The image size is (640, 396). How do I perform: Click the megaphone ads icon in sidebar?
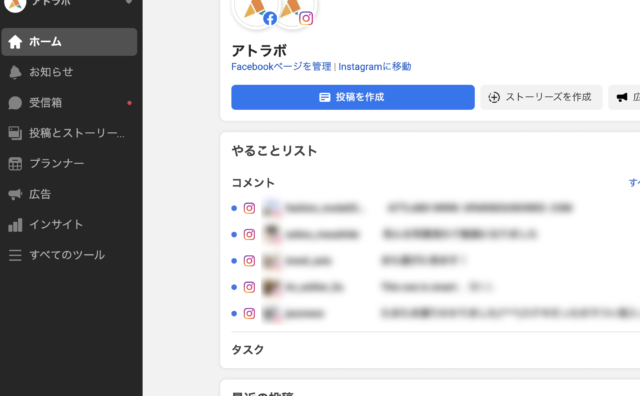15,194
